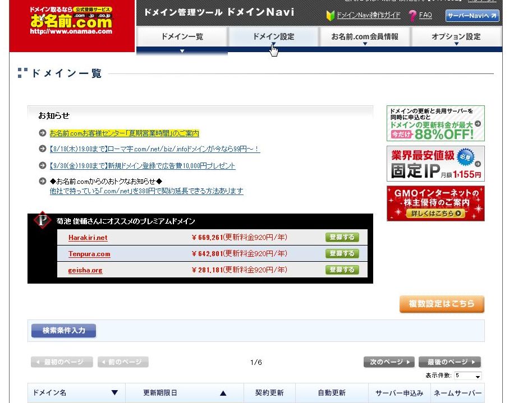Click the pink question mark FAQ icon
The width and height of the screenshot is (532, 403).
(x=412, y=16)
